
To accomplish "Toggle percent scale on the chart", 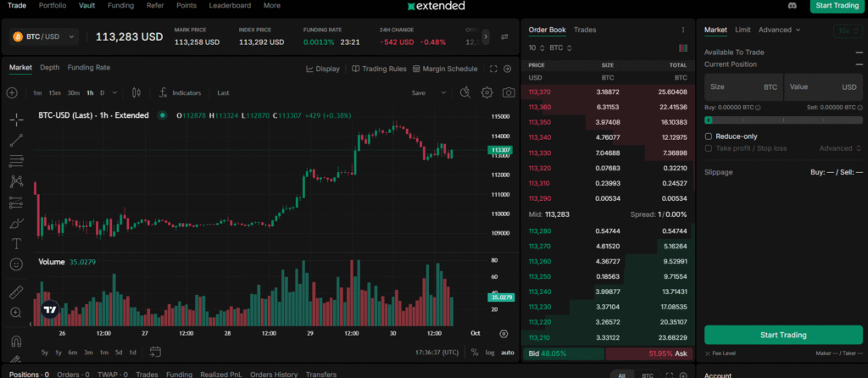I will (475, 353).
